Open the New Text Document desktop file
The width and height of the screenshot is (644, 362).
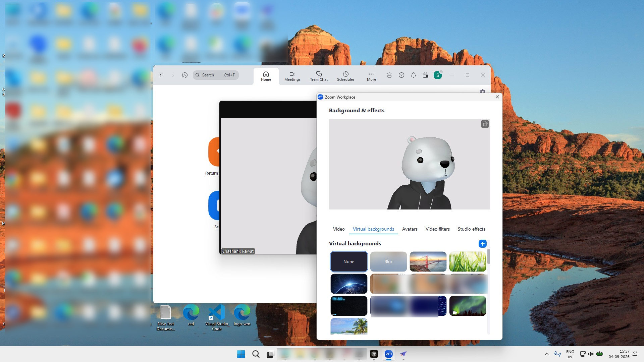click(x=166, y=318)
